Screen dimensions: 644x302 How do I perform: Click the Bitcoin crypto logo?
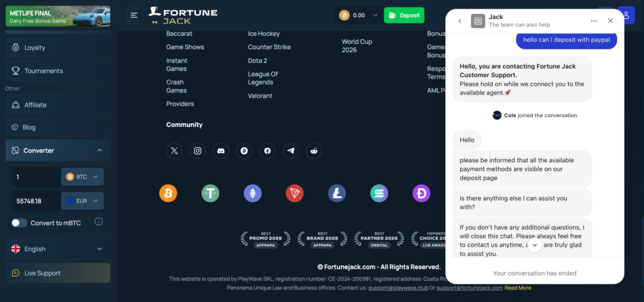[x=168, y=193]
